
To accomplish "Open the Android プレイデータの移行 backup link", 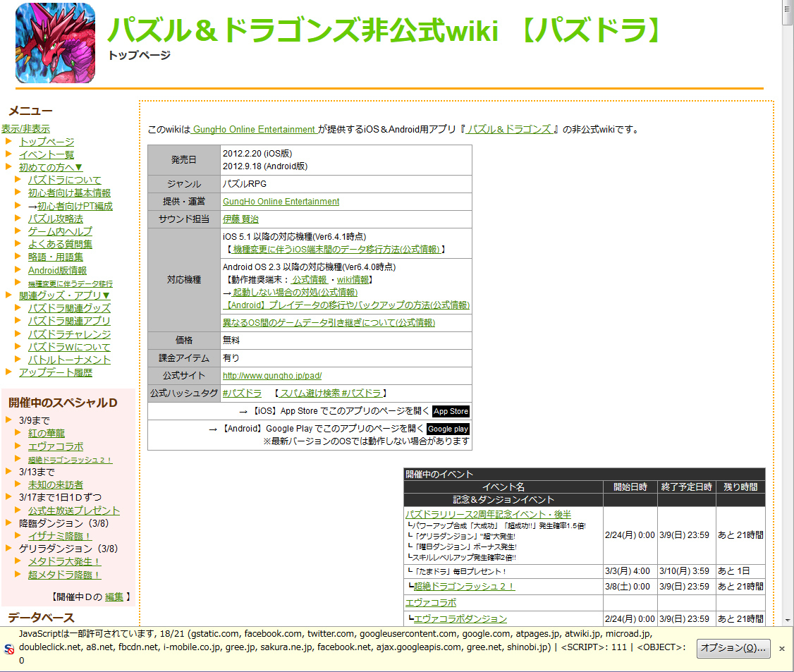I will pyautogui.click(x=346, y=305).
